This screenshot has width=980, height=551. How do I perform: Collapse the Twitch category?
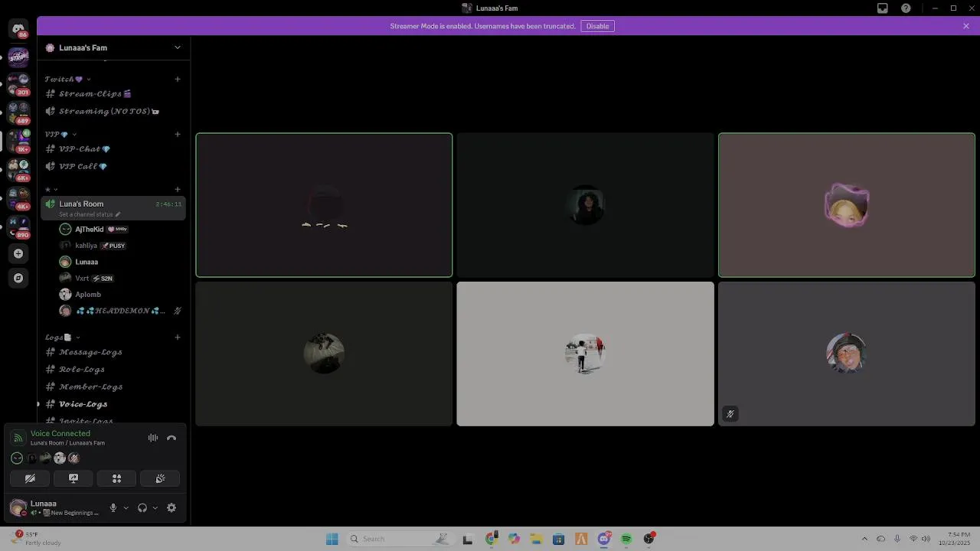[67, 79]
